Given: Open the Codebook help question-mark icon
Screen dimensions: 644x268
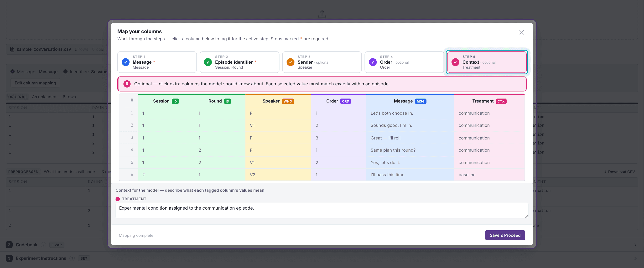Looking at the screenshot, I should (43, 245).
